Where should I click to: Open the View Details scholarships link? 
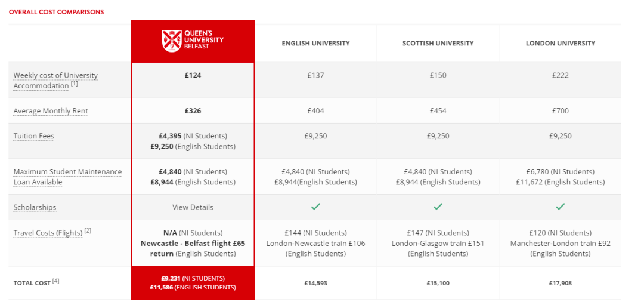point(193,207)
